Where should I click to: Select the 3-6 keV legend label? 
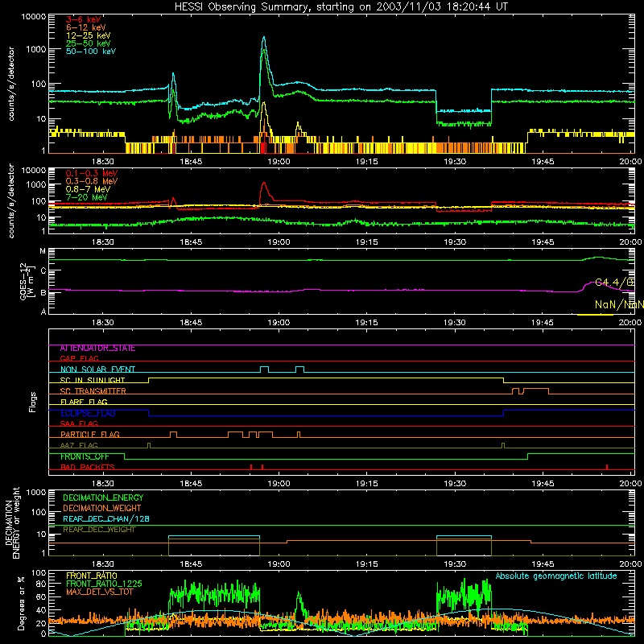(x=84, y=19)
